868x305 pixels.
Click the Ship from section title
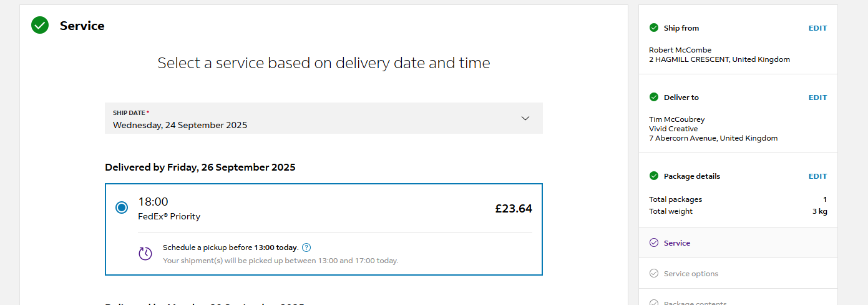click(x=681, y=28)
